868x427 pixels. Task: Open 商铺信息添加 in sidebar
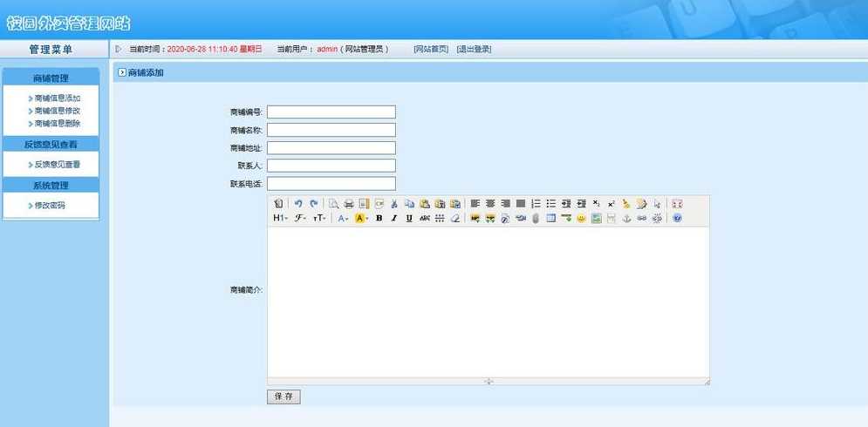pos(57,98)
